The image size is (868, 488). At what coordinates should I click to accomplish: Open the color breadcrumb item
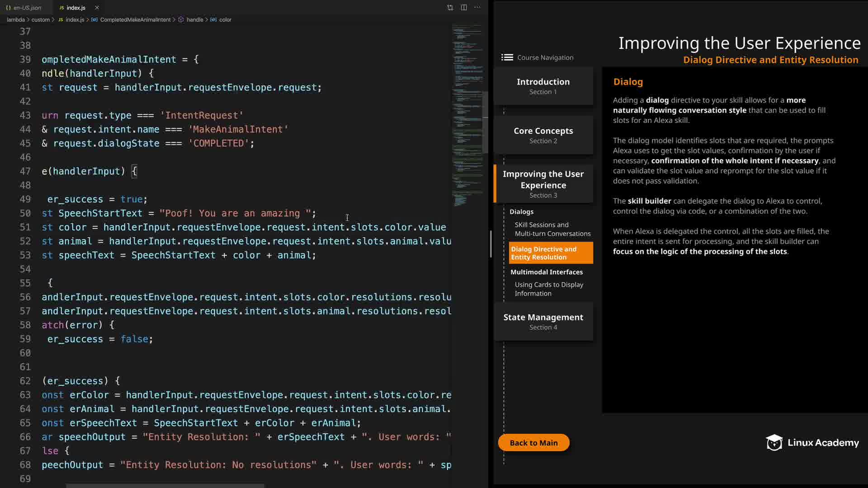point(225,20)
